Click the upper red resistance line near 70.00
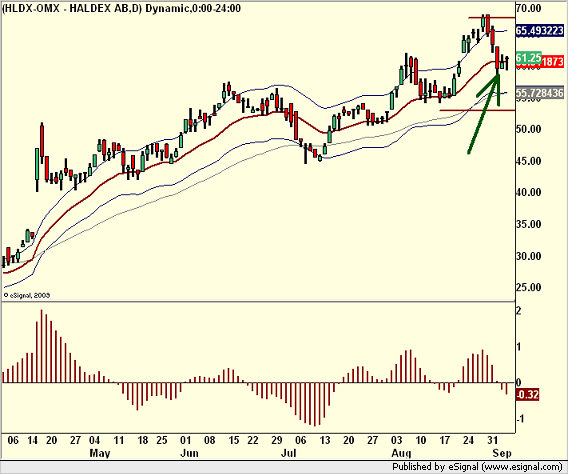Viewport: 568px width, 474px height. (x=492, y=18)
